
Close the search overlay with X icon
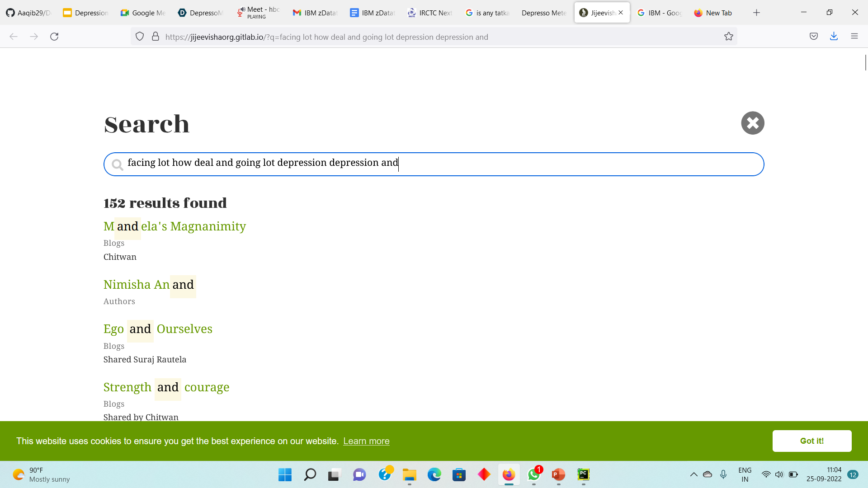click(752, 123)
